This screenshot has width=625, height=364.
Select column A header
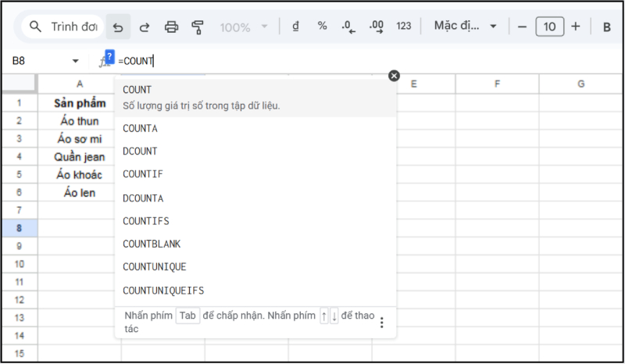tap(80, 84)
